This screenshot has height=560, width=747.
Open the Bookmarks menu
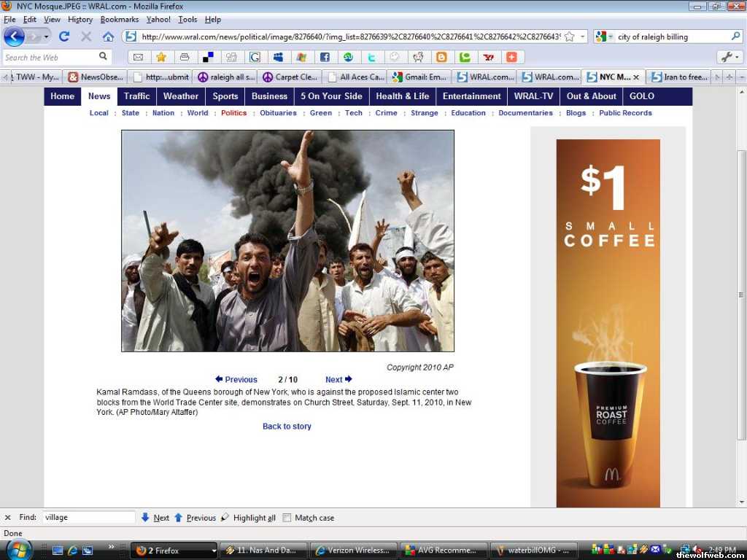[118, 20]
